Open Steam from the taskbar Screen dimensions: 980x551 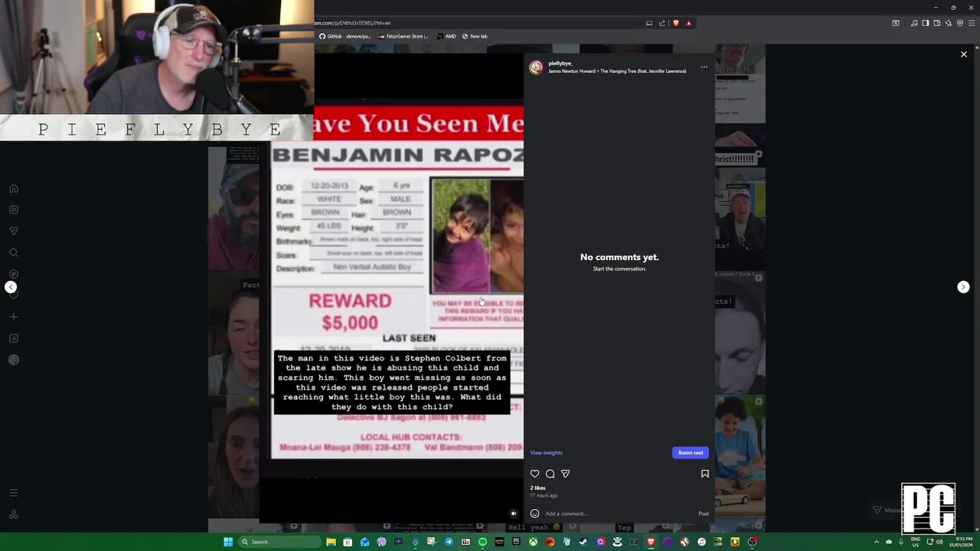[583, 542]
